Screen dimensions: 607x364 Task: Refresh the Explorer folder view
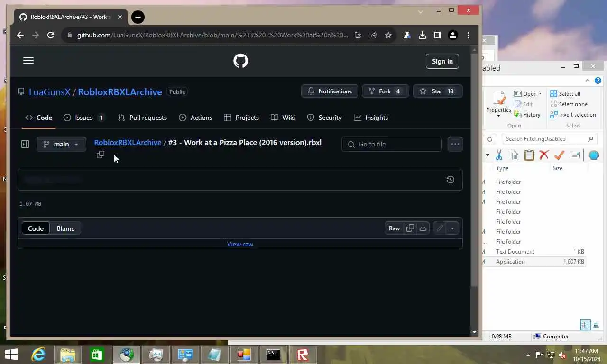490,139
